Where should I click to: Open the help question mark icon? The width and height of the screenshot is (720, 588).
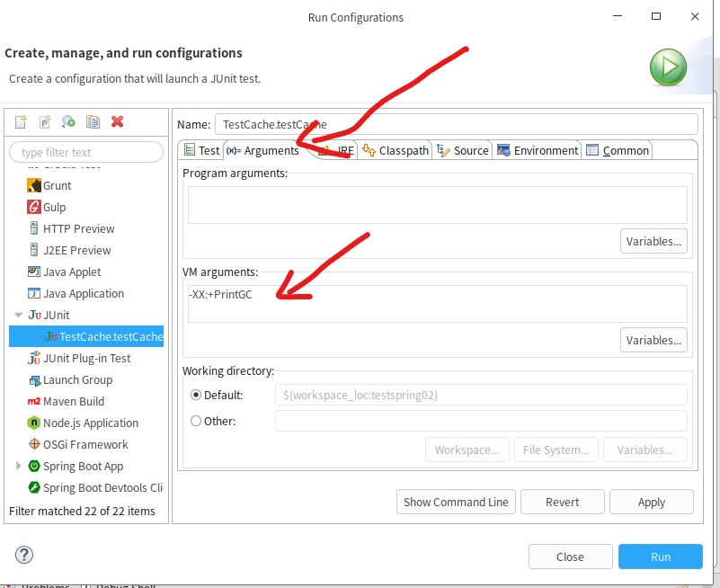pyautogui.click(x=24, y=555)
